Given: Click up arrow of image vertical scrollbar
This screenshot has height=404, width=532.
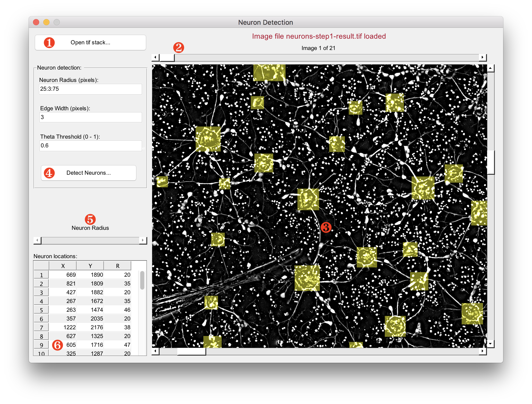Looking at the screenshot, I should click(x=491, y=68).
